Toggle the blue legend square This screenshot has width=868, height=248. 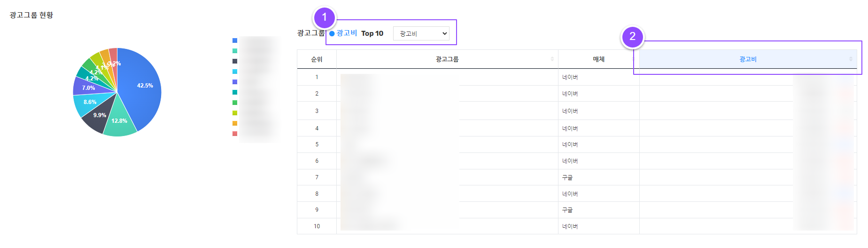pos(235,40)
